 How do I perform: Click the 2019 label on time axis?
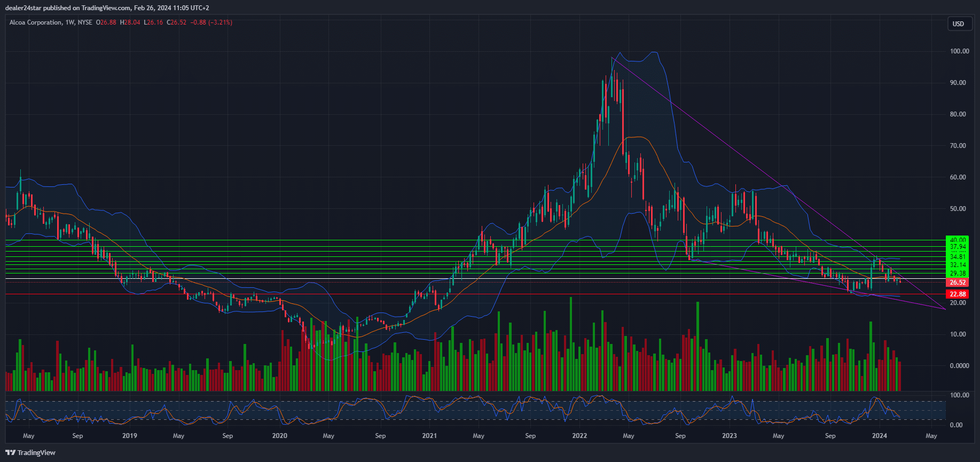point(130,436)
